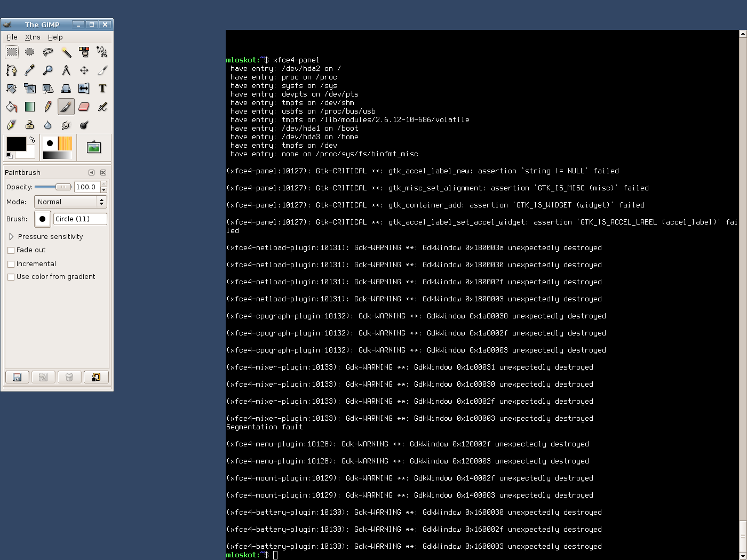Open the Paintbrush tool options tab menu
Viewport: 747px width, 560px height.
pos(91,173)
